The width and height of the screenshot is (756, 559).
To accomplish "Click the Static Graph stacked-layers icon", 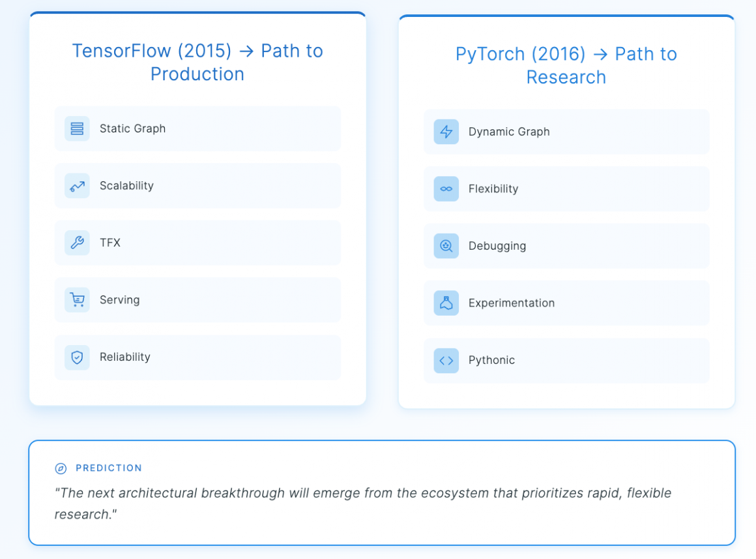I will pos(77,128).
